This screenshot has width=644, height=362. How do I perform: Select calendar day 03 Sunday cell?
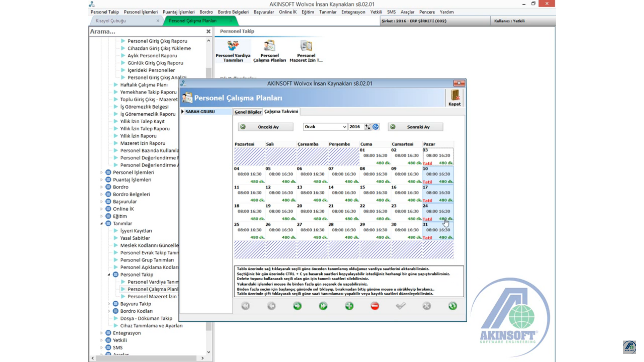click(438, 157)
